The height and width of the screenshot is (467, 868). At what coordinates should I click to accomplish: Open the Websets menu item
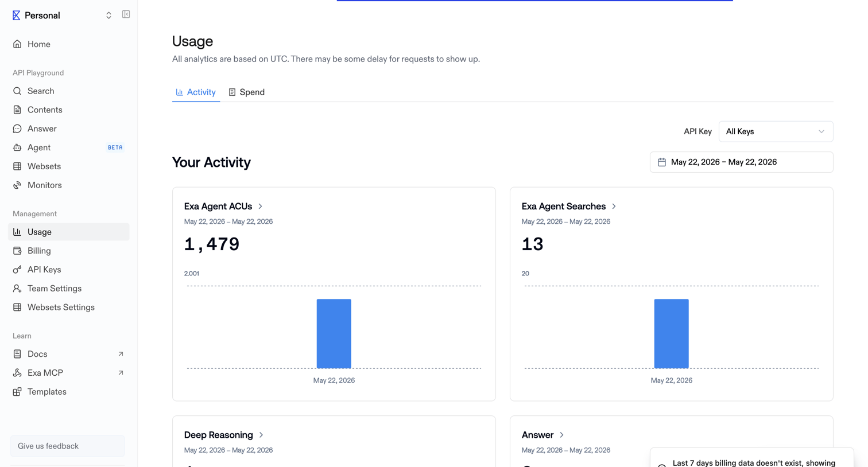69,166
